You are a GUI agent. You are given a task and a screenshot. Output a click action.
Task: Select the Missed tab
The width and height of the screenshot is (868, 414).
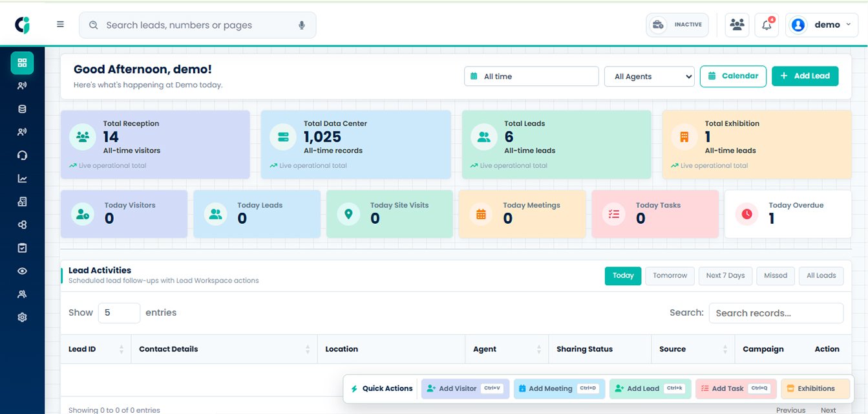[x=776, y=276]
